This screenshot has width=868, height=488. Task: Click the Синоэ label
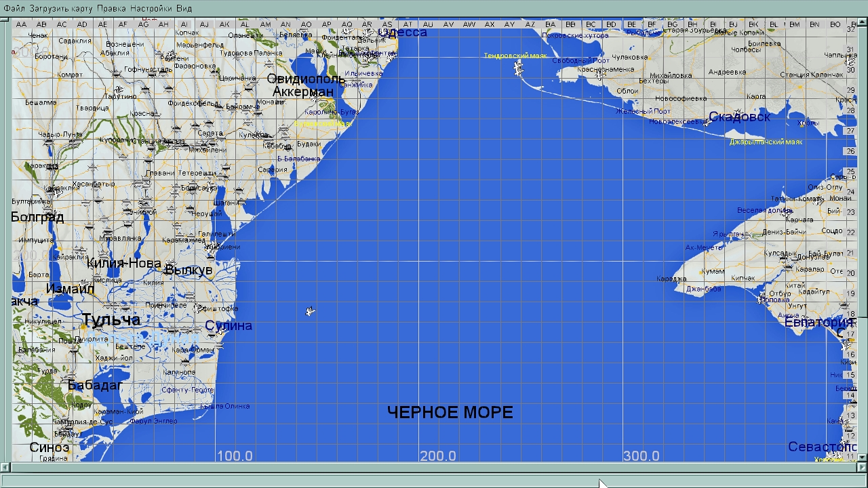point(50,447)
